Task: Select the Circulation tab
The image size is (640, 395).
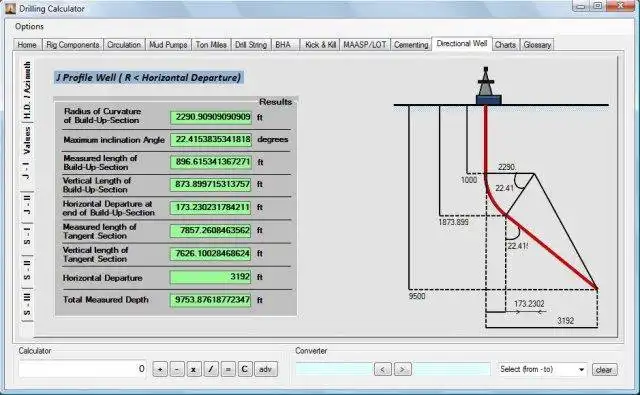Action: pos(124,45)
